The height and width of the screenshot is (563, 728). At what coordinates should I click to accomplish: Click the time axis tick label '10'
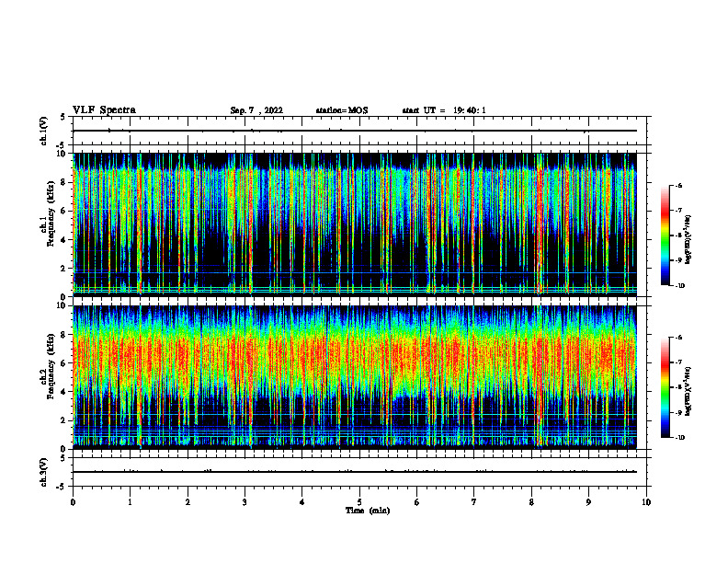point(646,502)
